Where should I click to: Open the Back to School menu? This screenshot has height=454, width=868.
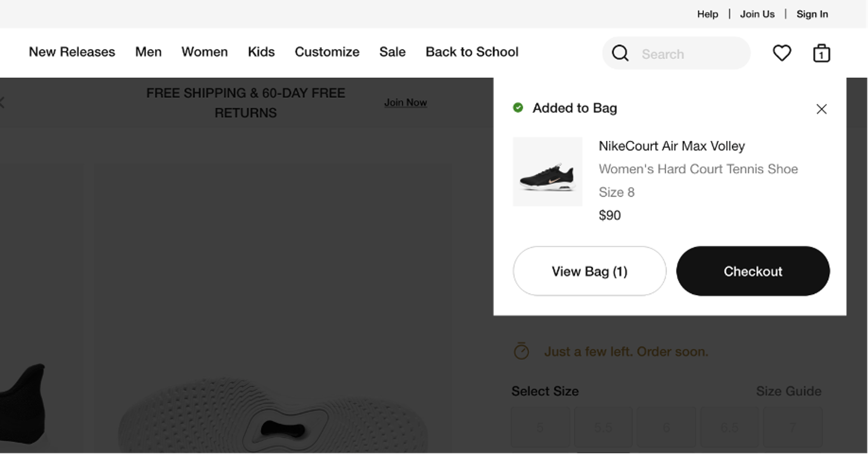click(x=472, y=52)
